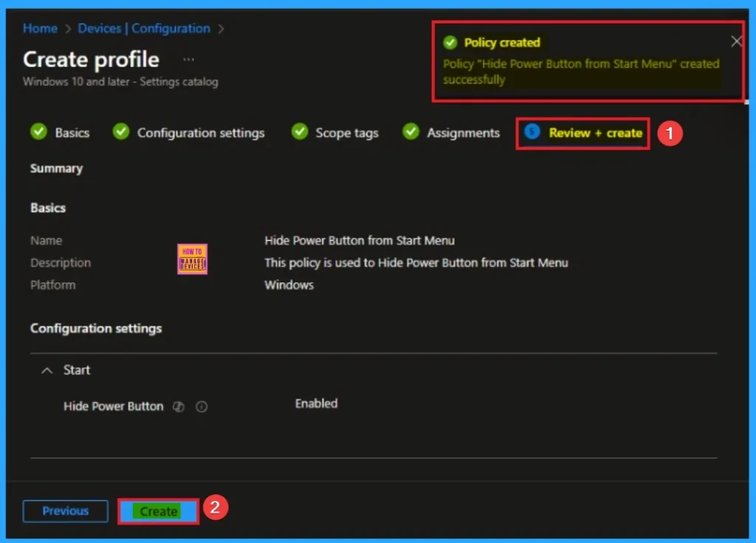
Task: Select the Enabled value of Hide Power Button
Action: click(316, 403)
